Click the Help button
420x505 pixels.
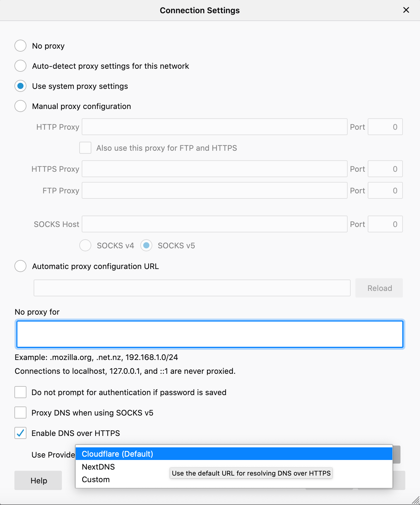[38, 481]
